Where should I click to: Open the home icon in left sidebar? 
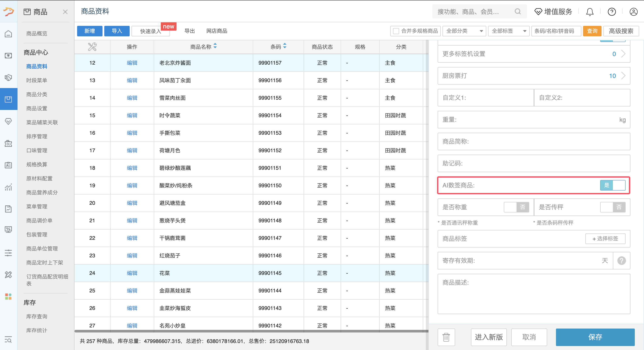pyautogui.click(x=9, y=34)
